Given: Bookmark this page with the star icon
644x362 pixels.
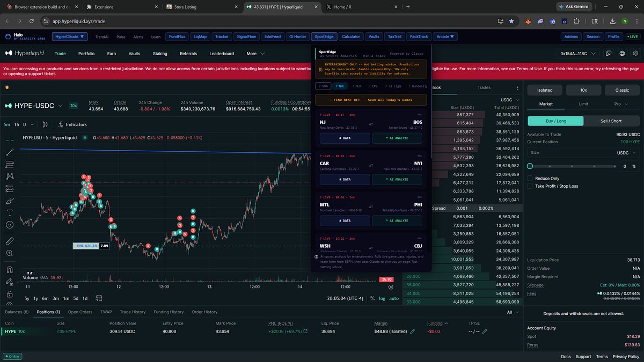Looking at the screenshot, I should point(511,21).
